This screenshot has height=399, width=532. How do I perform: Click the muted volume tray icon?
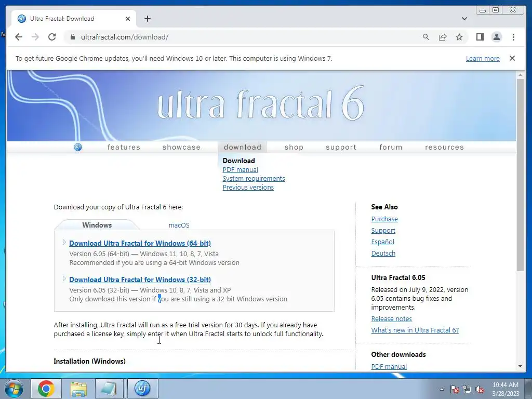coord(480,389)
